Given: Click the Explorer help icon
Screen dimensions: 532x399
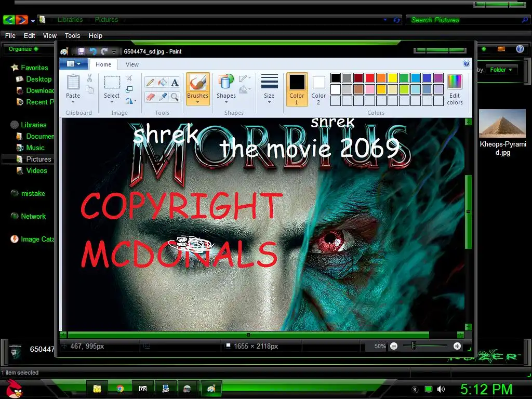Looking at the screenshot, I should [x=520, y=49].
